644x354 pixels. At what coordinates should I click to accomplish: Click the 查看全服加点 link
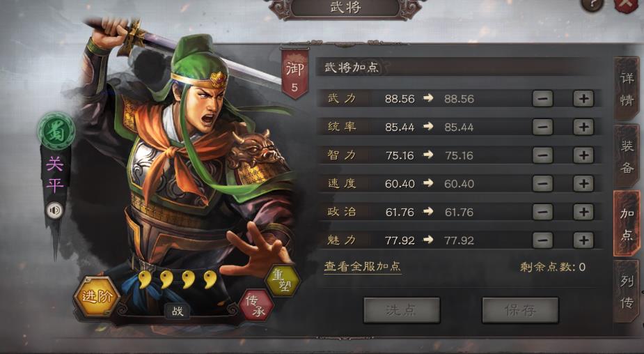[x=362, y=266]
